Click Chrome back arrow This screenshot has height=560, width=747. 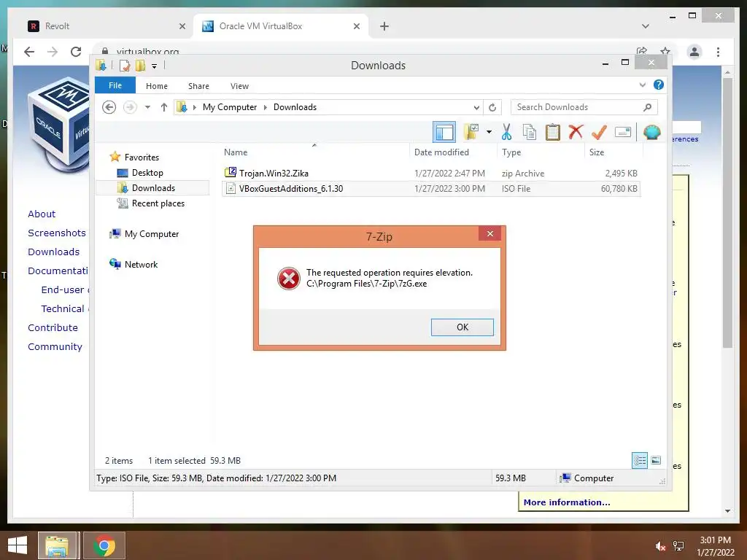[29, 52]
